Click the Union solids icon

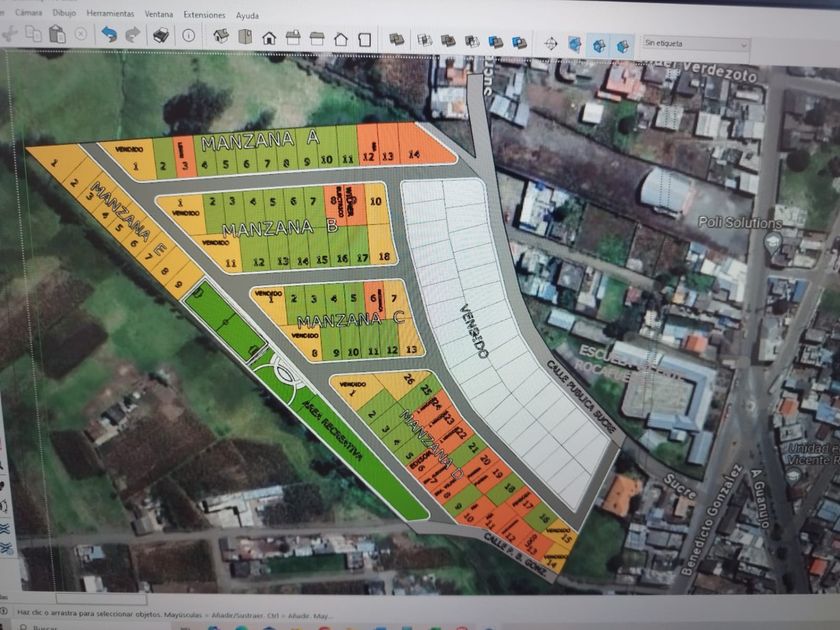pyautogui.click(x=448, y=41)
